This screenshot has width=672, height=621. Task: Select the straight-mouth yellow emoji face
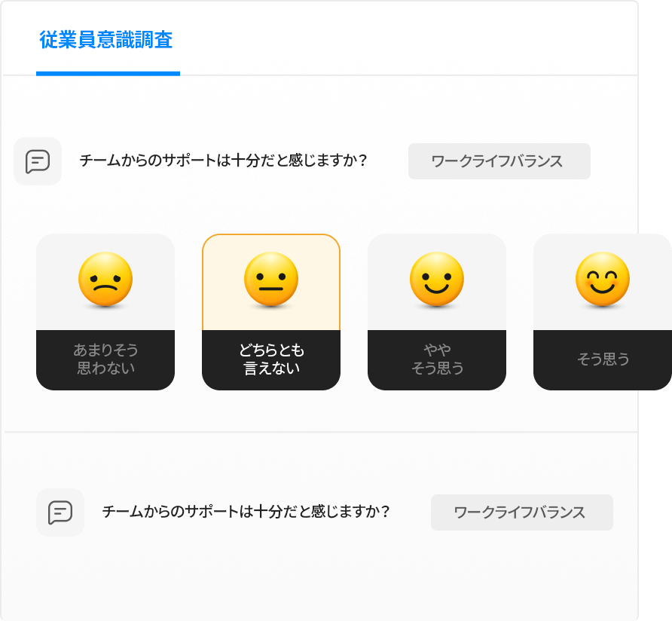pyautogui.click(x=270, y=280)
